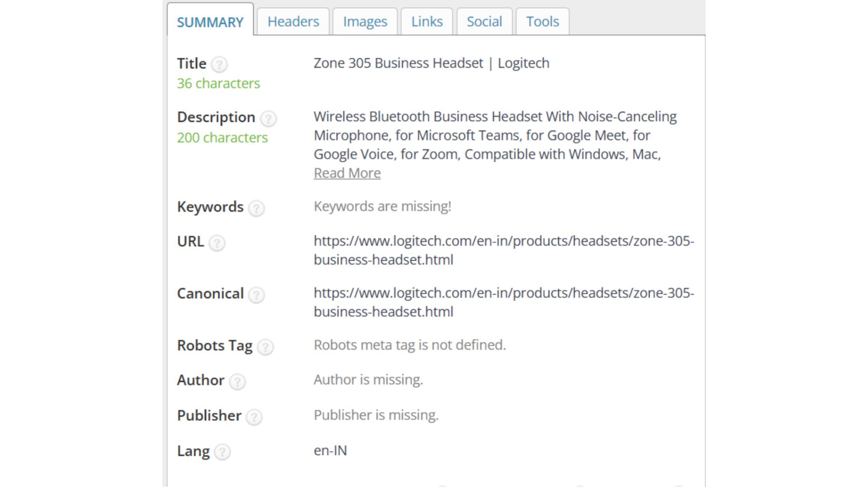868x488 pixels.
Task: Select the Canonical row's logitech.com address
Action: (x=504, y=302)
